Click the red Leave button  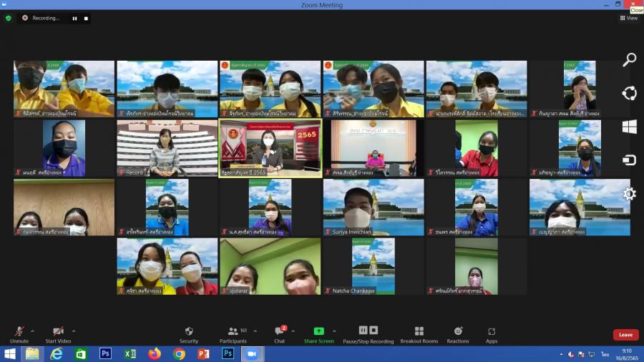pos(625,334)
